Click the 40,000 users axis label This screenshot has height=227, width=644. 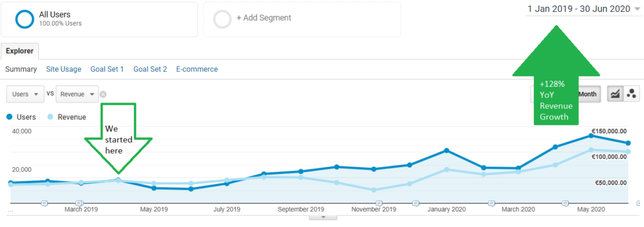tap(23, 131)
